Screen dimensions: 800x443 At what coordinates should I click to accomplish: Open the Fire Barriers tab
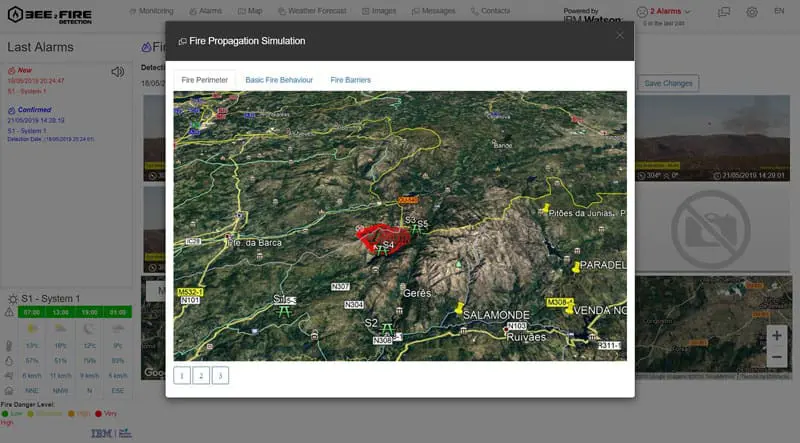coord(350,79)
